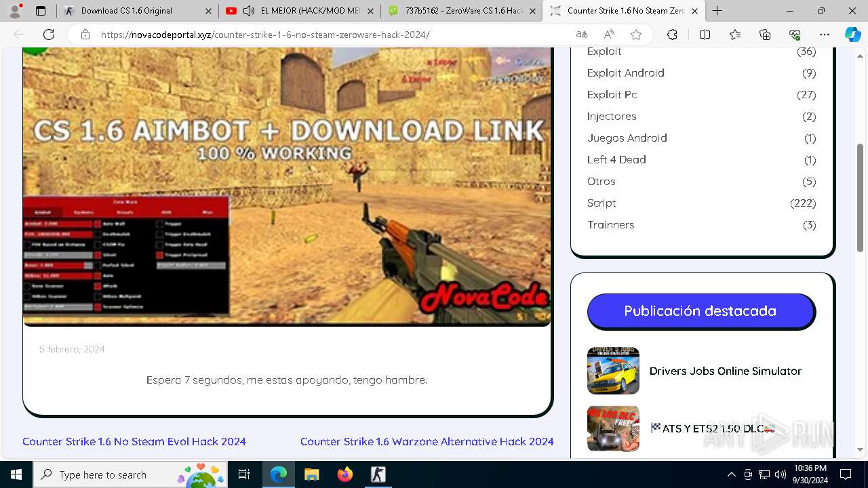The image size is (868, 488).
Task: Open the Script category
Action: (x=601, y=203)
